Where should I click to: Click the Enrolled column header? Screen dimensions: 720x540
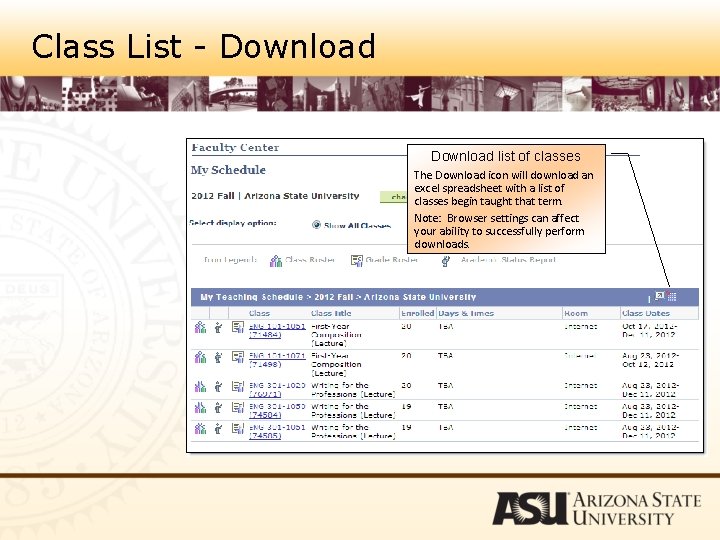click(x=417, y=313)
